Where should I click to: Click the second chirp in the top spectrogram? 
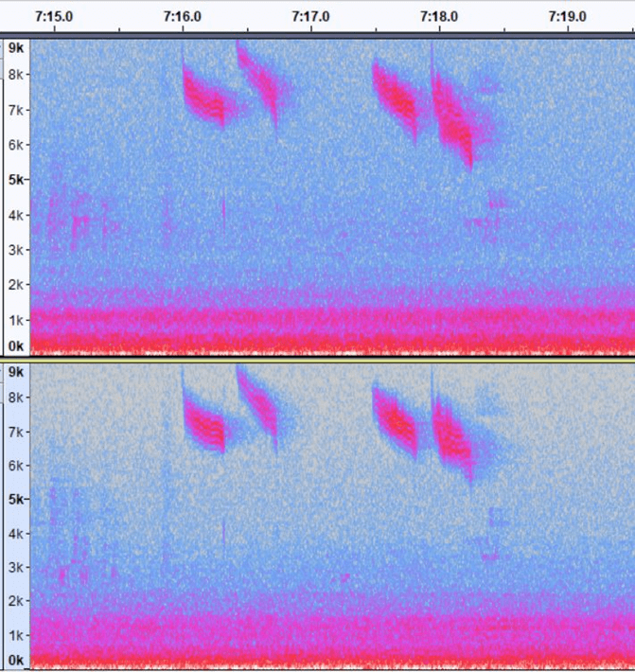pos(260,82)
